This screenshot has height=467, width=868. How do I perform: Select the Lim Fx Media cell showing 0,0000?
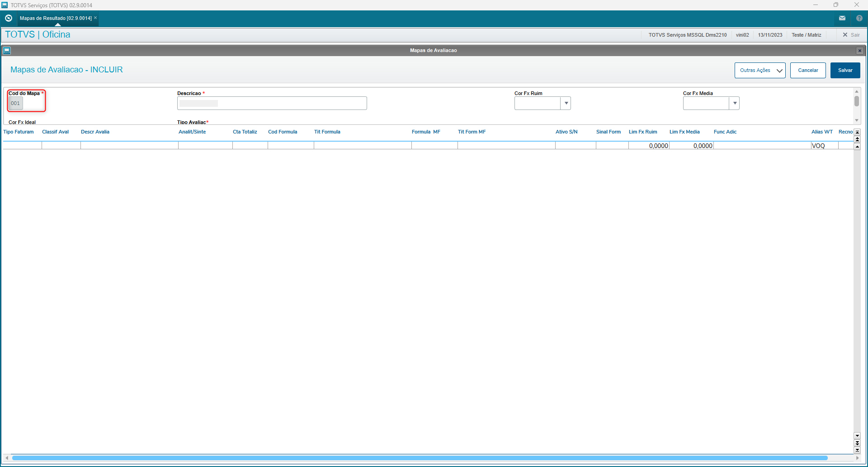click(x=691, y=146)
